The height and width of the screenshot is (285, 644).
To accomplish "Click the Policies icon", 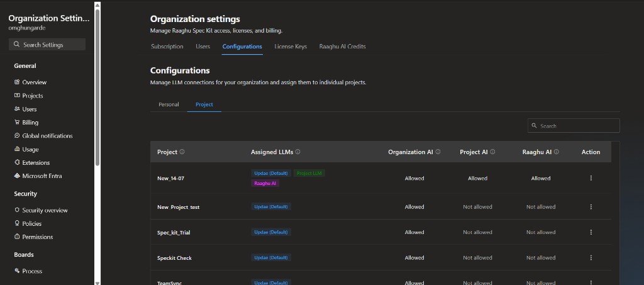I will [17, 223].
